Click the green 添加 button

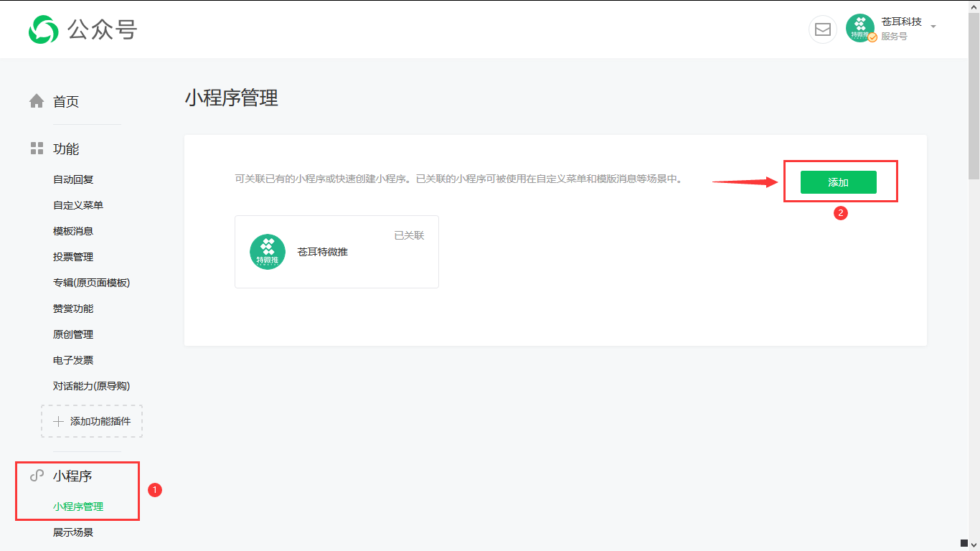[x=838, y=182]
